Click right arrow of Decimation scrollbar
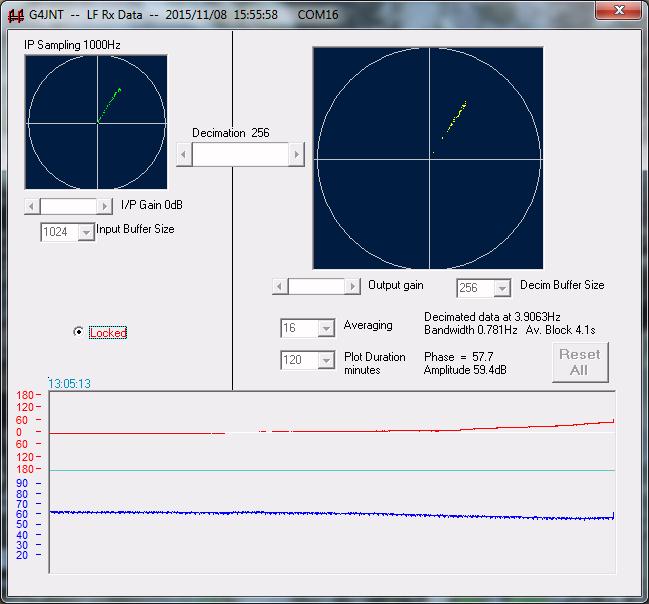 click(296, 155)
